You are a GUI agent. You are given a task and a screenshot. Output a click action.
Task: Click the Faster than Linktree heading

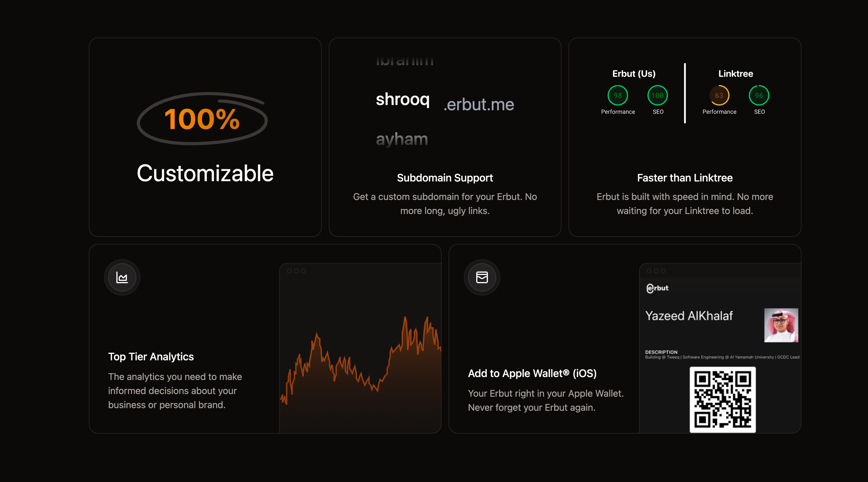685,178
